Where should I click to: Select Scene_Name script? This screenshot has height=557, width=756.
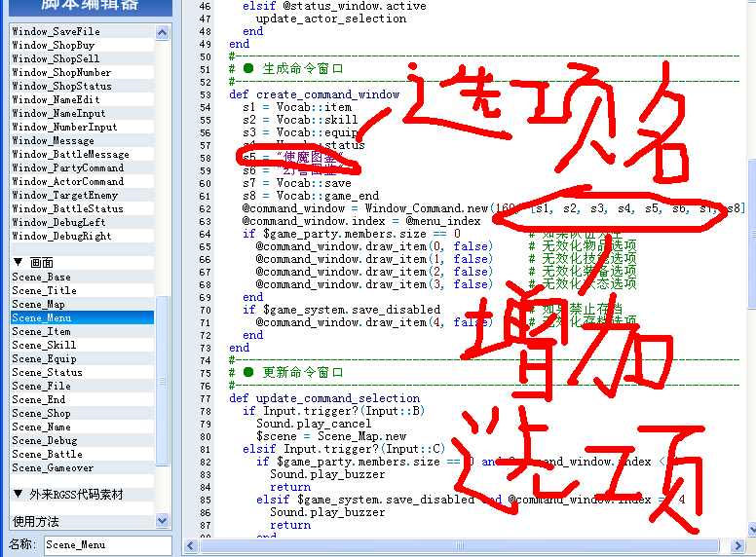point(82,427)
